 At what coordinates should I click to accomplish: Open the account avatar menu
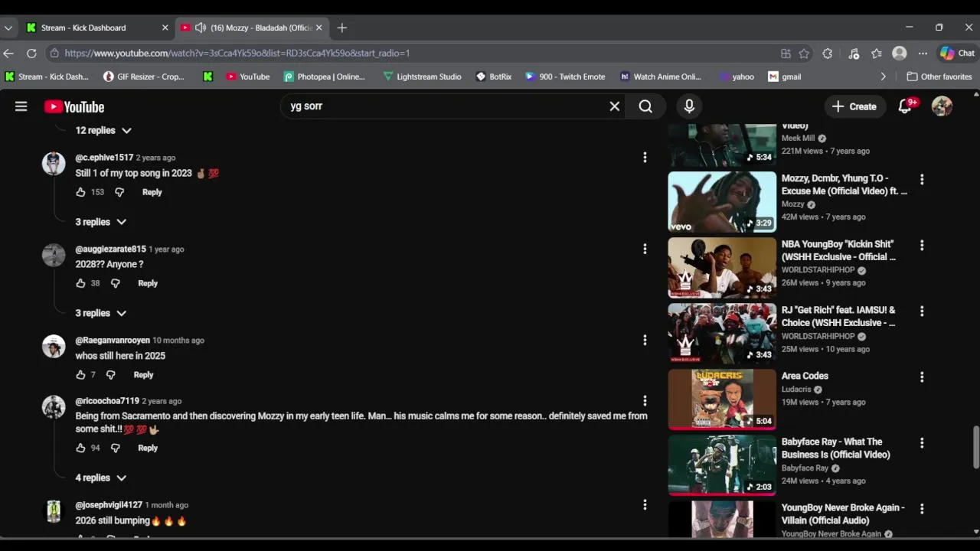pyautogui.click(x=942, y=106)
